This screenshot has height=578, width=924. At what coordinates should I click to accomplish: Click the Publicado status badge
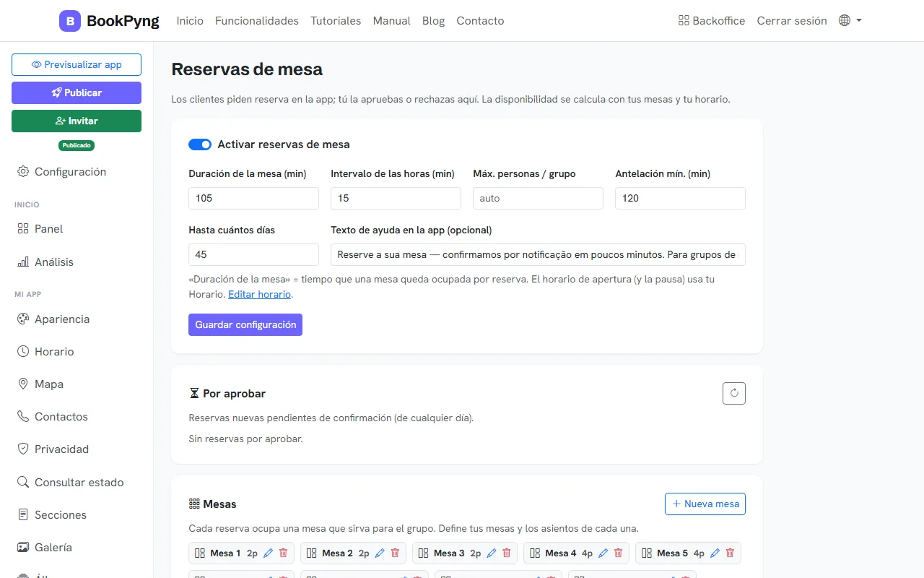[x=77, y=145]
